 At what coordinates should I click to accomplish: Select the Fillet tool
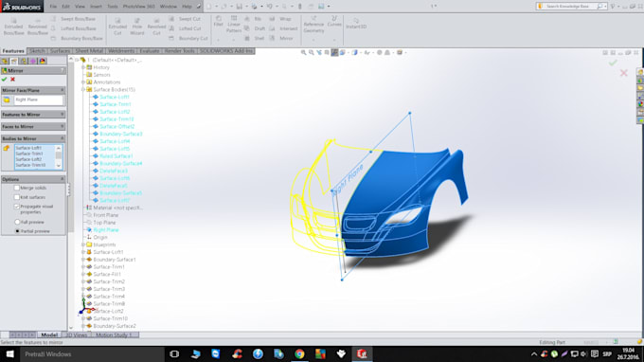point(219,22)
